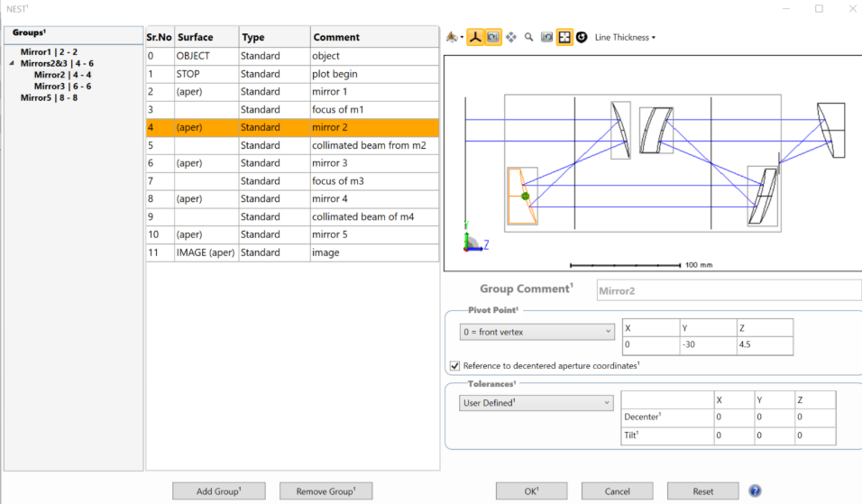Screen dimensions: 862x504
Task: Click the Remove Group button
Action: coord(326,491)
